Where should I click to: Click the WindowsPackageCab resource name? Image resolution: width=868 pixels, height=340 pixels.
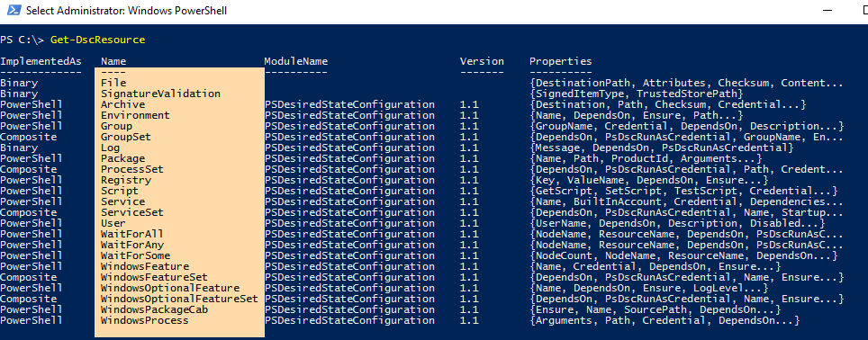(x=154, y=309)
